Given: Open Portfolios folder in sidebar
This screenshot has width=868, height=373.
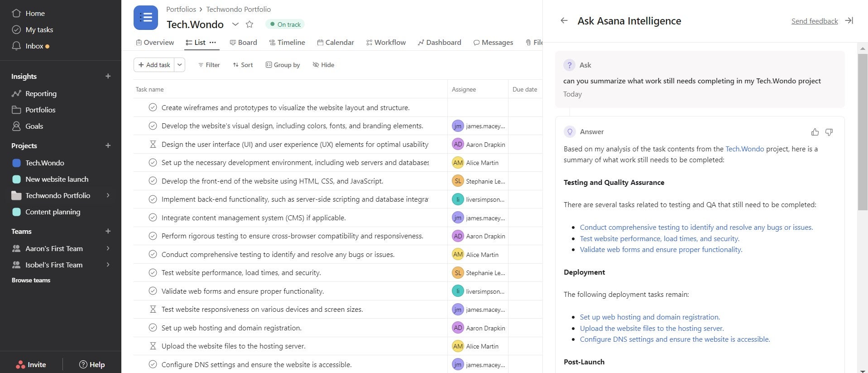Looking at the screenshot, I should pyautogui.click(x=34, y=110).
